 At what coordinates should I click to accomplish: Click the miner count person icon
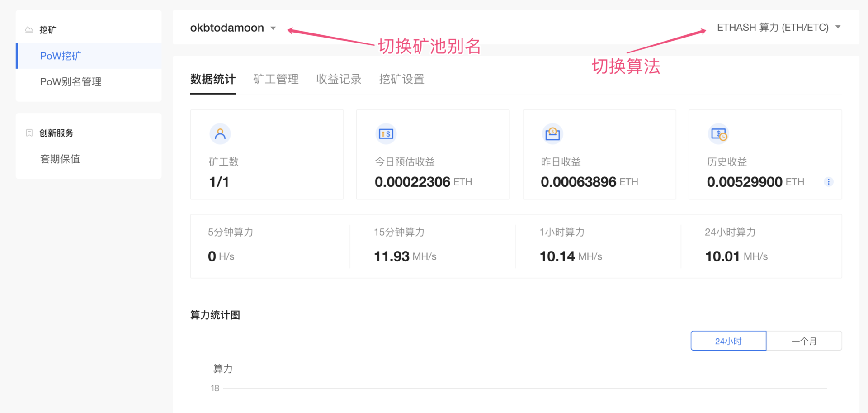[220, 134]
